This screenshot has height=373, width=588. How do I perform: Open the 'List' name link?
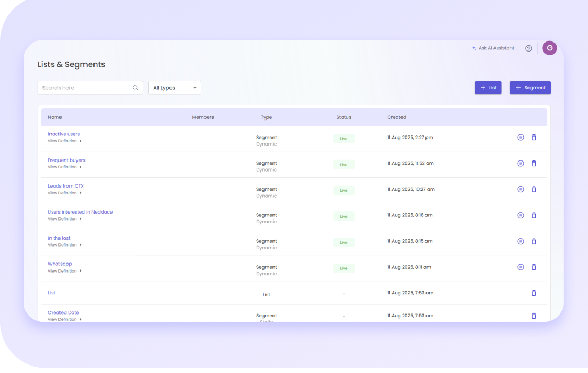pos(52,293)
